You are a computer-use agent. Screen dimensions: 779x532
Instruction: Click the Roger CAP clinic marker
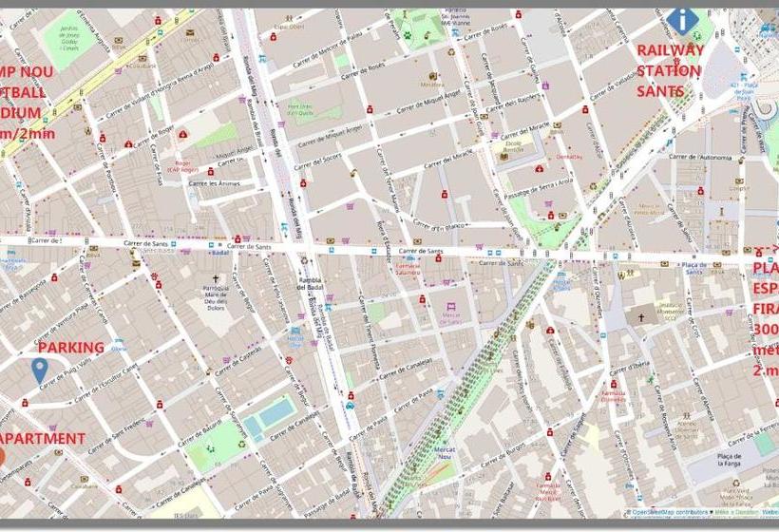pyautogui.click(x=181, y=136)
